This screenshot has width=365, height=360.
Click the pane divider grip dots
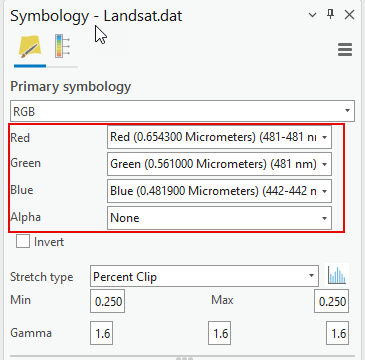coord(184,358)
